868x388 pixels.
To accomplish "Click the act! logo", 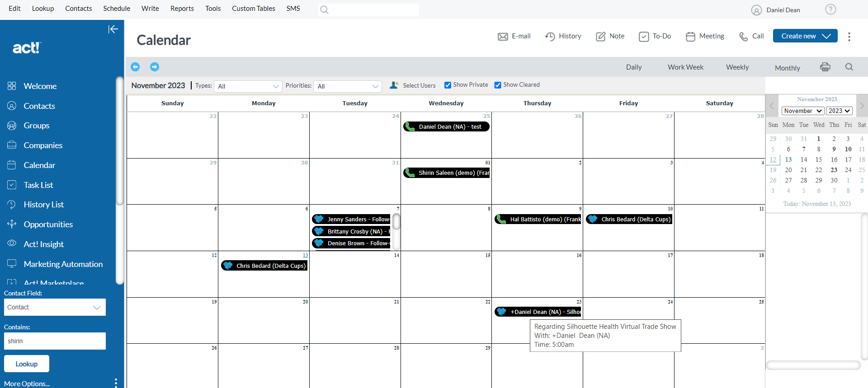I will point(27,47).
